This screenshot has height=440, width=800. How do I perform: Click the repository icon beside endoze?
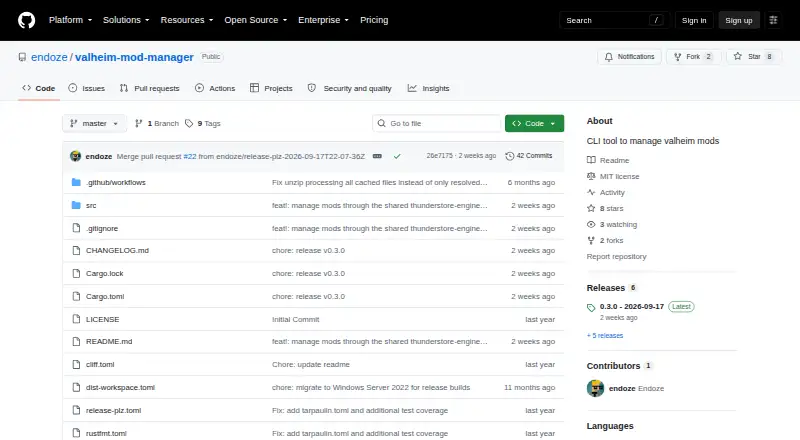22,57
